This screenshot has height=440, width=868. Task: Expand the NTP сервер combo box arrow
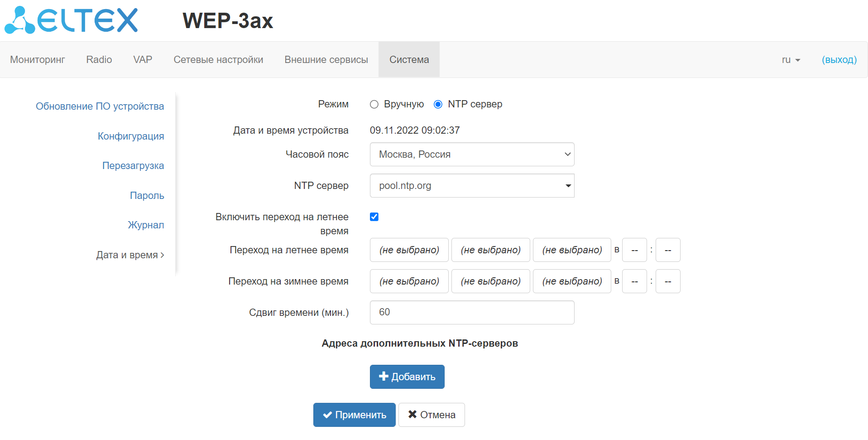point(568,186)
